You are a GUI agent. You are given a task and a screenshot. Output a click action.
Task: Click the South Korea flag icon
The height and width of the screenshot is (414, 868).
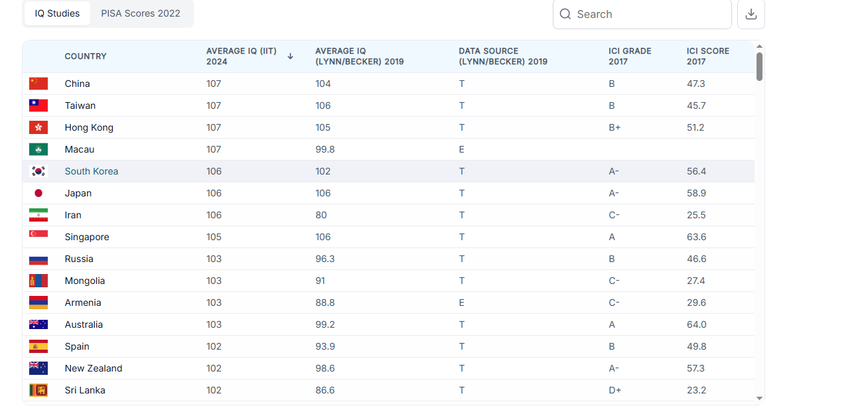tap(38, 171)
